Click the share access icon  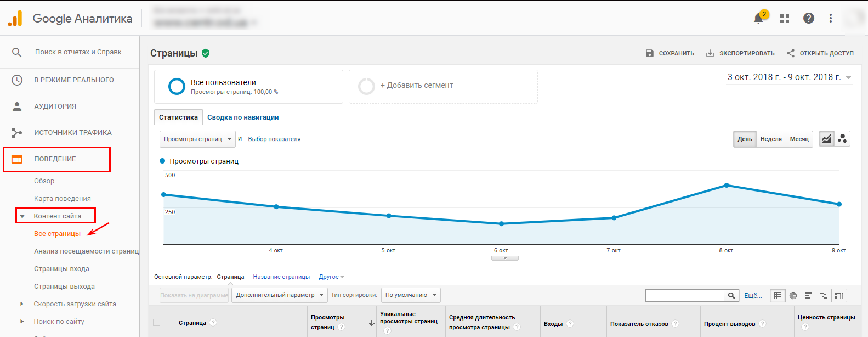click(791, 53)
